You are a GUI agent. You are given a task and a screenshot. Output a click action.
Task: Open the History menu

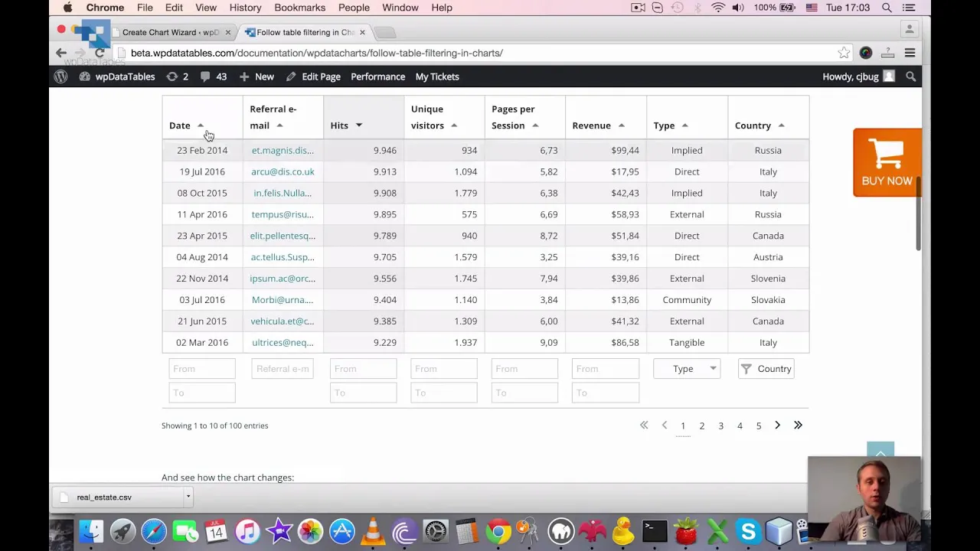point(245,8)
